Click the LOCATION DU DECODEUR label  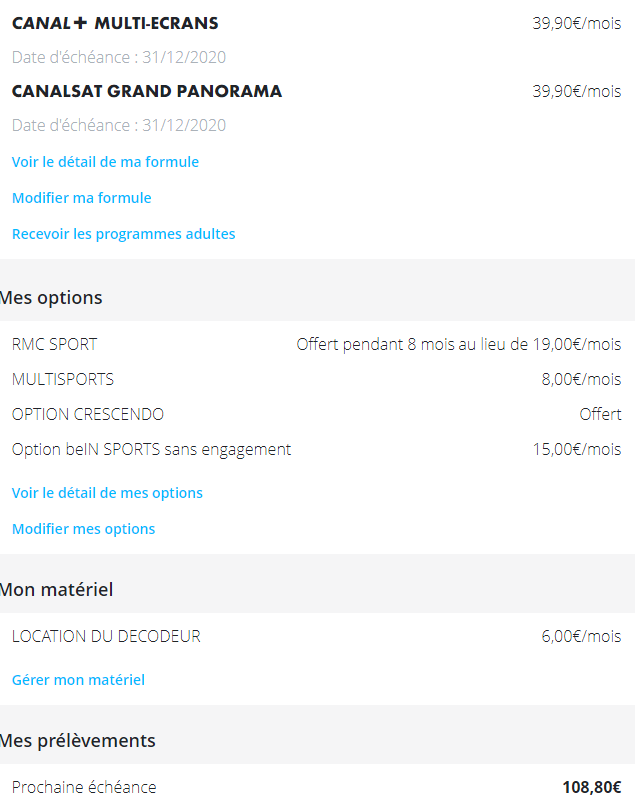click(x=106, y=636)
